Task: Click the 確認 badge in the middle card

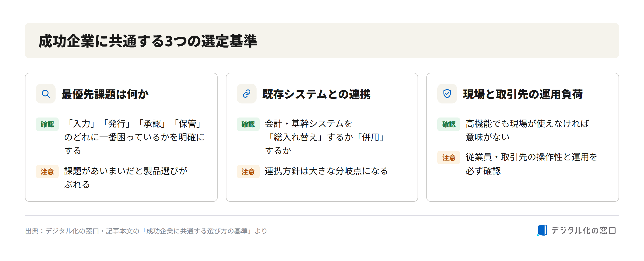Action: pyautogui.click(x=248, y=124)
